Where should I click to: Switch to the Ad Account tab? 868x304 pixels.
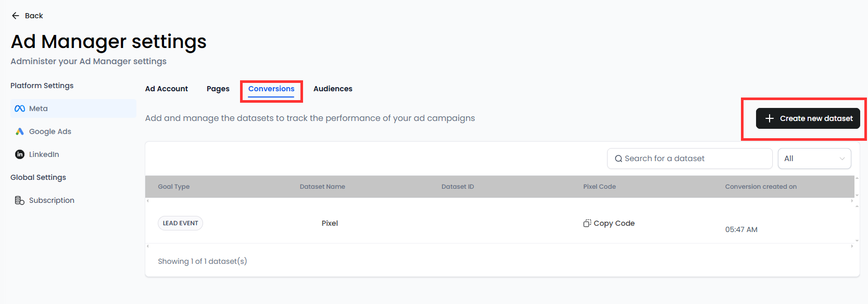click(x=167, y=89)
